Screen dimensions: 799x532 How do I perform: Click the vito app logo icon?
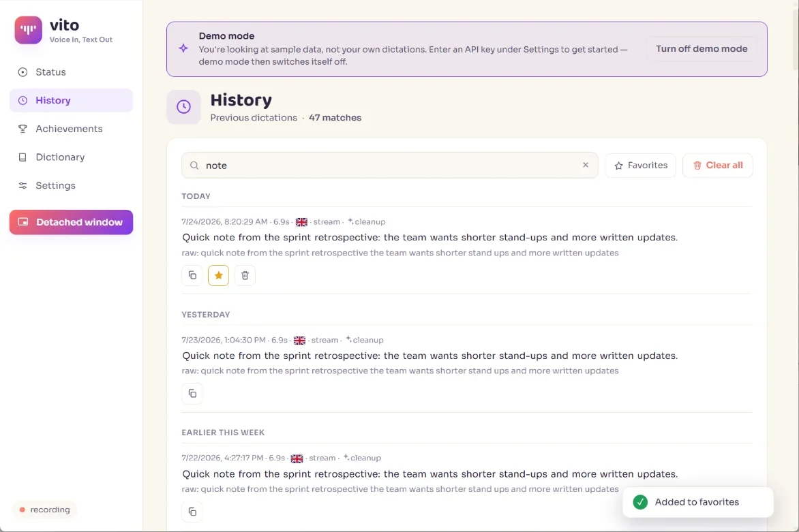point(28,30)
